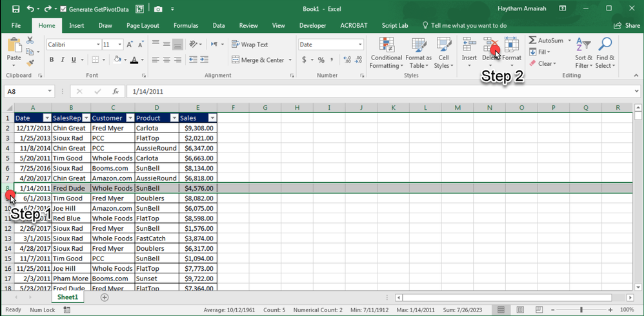644x316 pixels.
Task: Toggle bottom vertical align
Action: pos(178,44)
